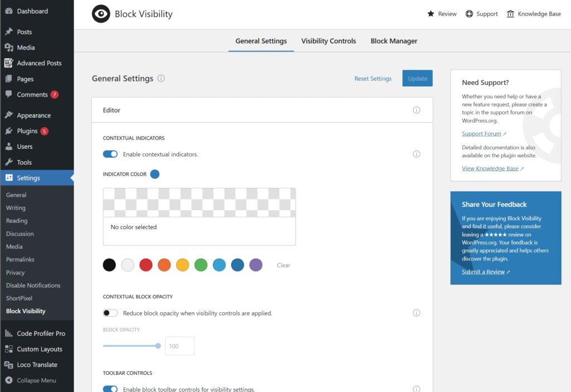Click the Knowledge Base building icon
571x392 pixels.
coord(510,14)
